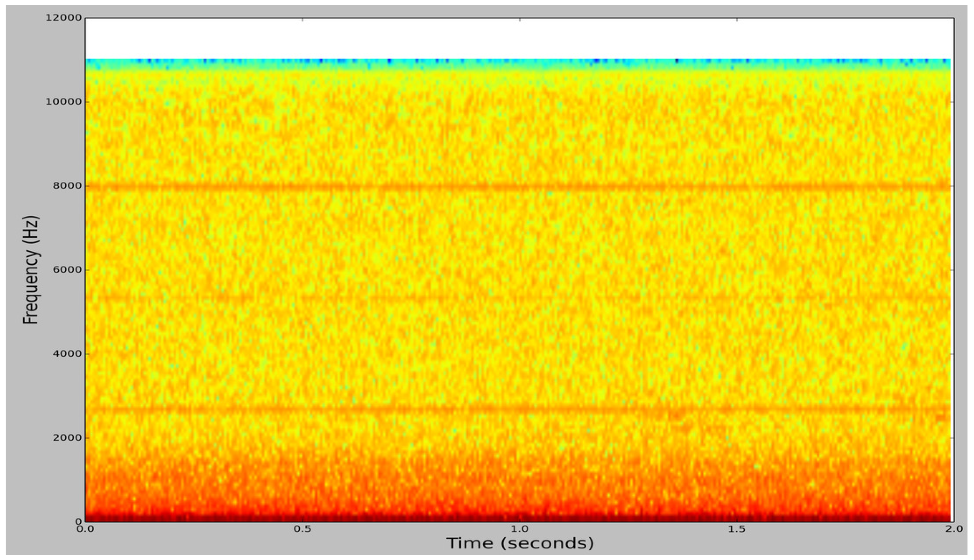The width and height of the screenshot is (974, 560).
Task: Click the 2000 frequency tick label
Action: 67,438
